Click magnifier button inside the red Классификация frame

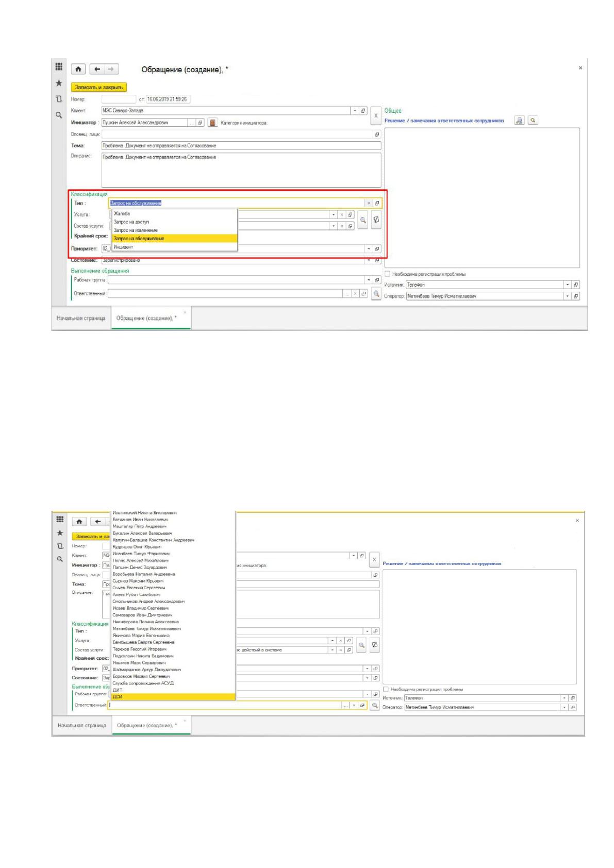363,220
